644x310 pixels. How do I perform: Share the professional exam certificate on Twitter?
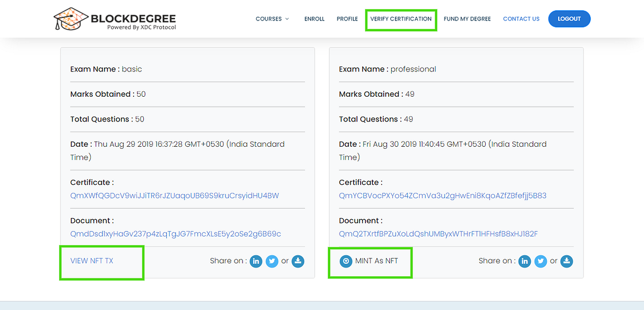(540, 261)
